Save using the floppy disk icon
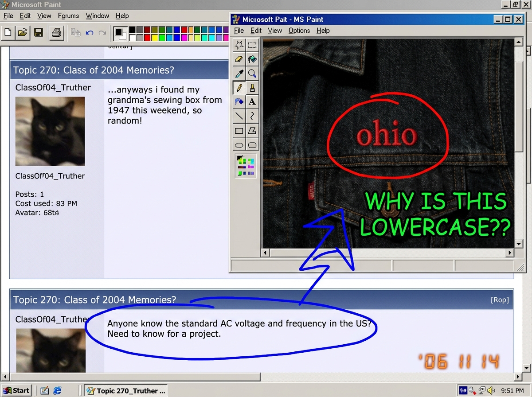 (x=39, y=32)
